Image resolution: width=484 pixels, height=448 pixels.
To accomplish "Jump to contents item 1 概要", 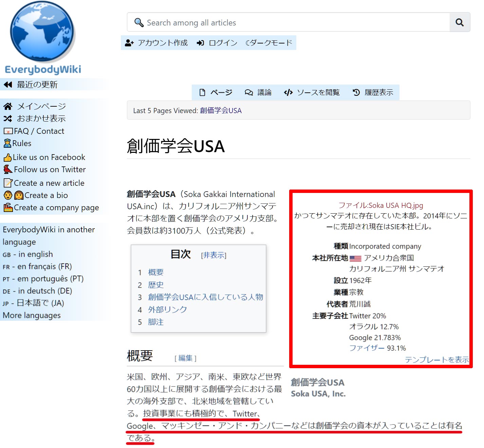I will (x=156, y=272).
